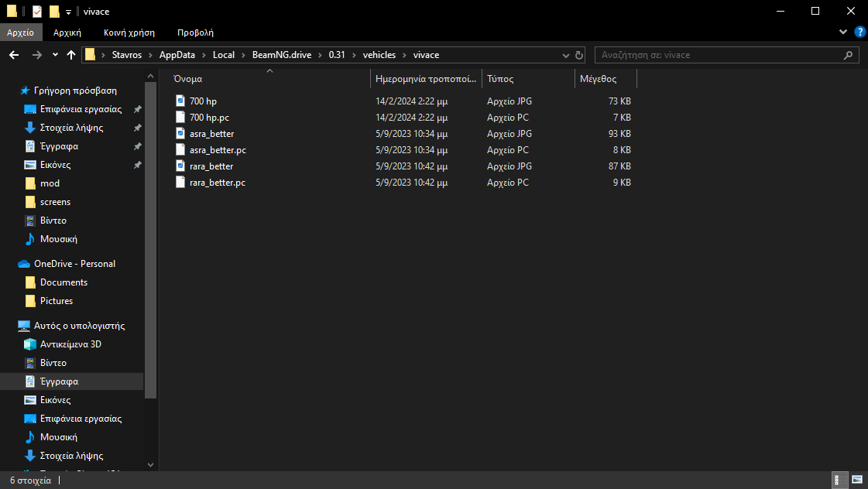Open the Αρχείο menu

tap(20, 32)
